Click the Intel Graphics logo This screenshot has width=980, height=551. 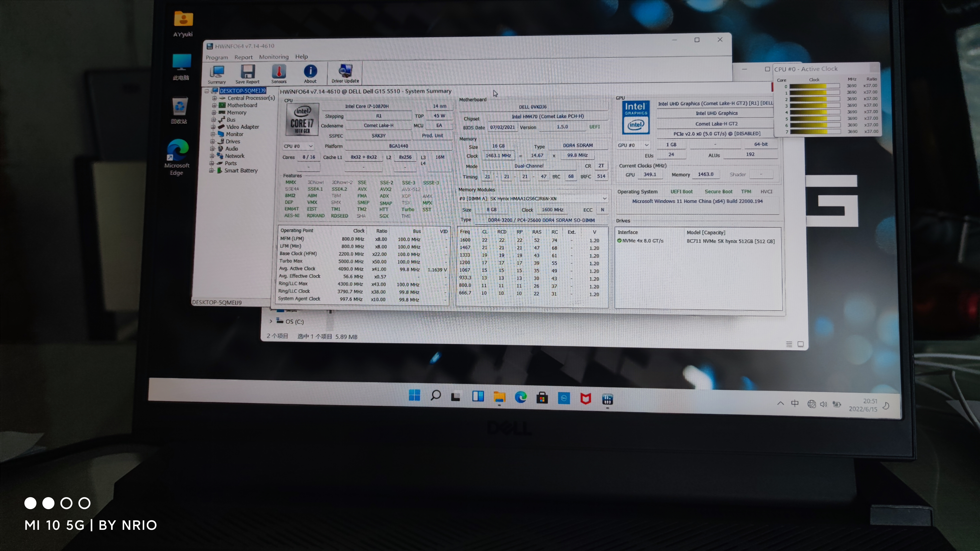[636, 117]
